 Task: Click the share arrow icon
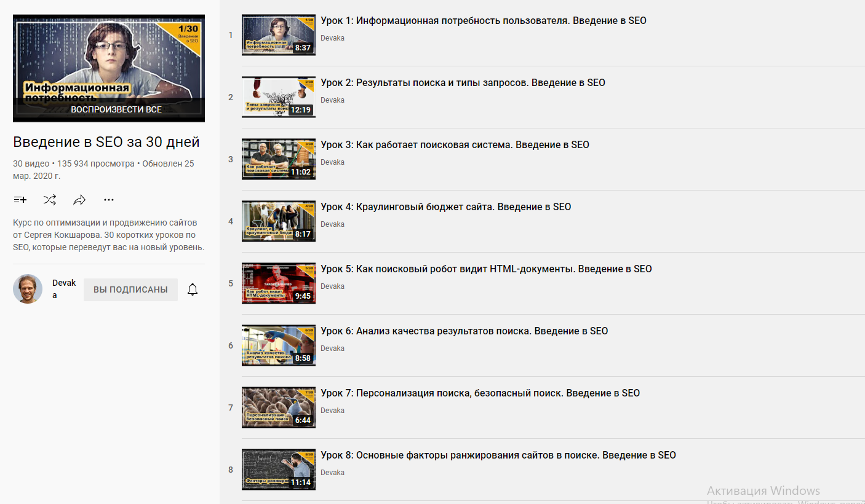point(79,200)
